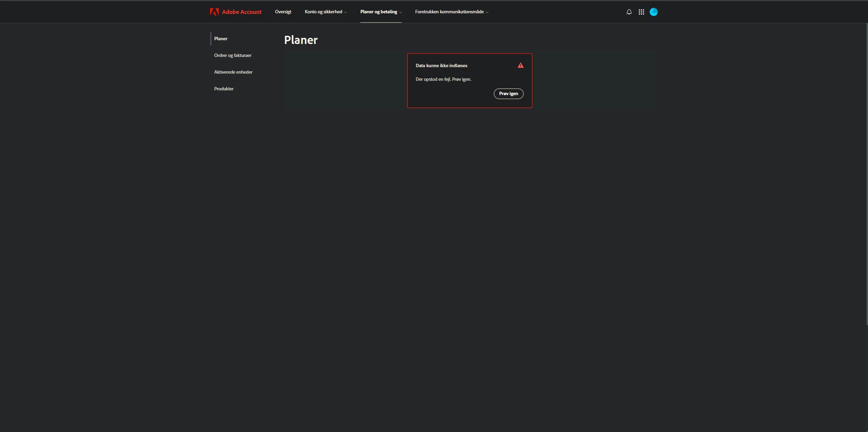The image size is (868, 432).
Task: Click the Prøv igen button
Action: coord(508,93)
